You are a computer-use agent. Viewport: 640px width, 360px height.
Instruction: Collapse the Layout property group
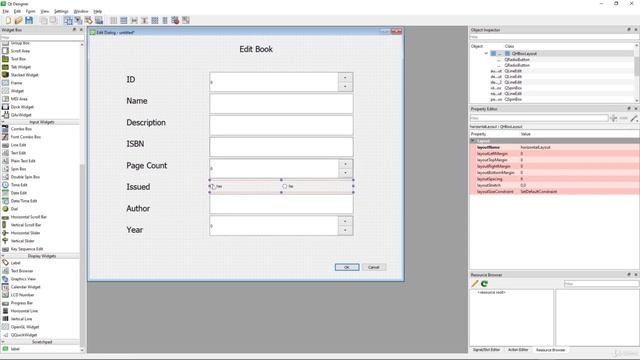click(x=473, y=140)
